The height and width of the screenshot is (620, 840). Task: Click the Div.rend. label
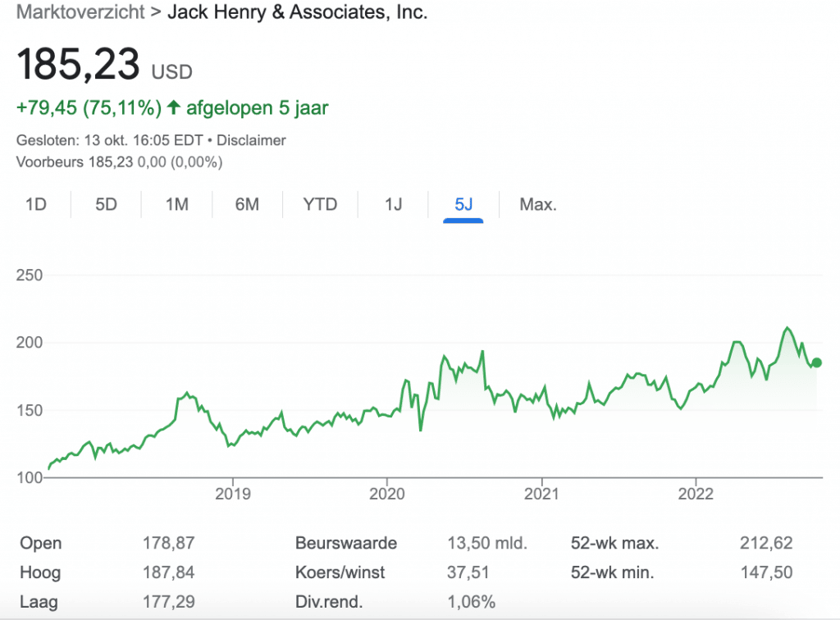328,602
